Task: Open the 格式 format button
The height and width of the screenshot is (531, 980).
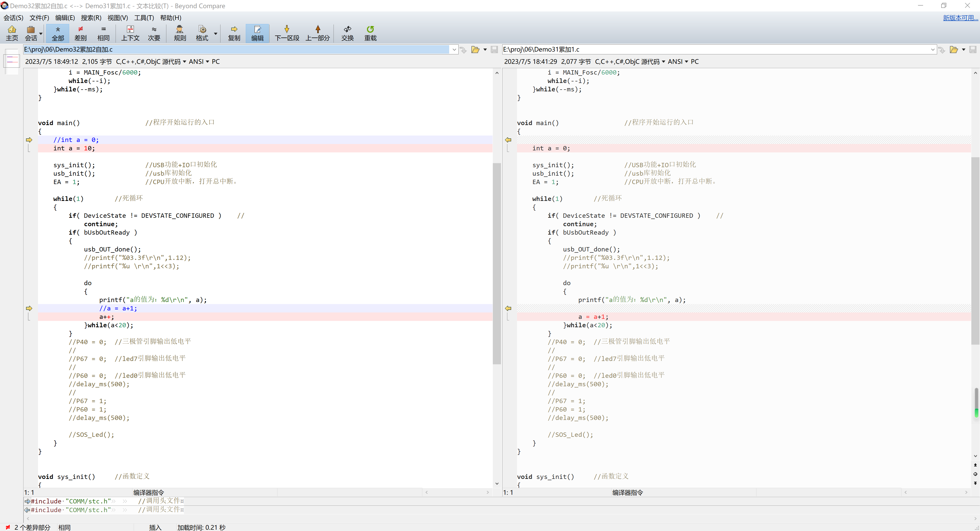Action: [x=202, y=33]
